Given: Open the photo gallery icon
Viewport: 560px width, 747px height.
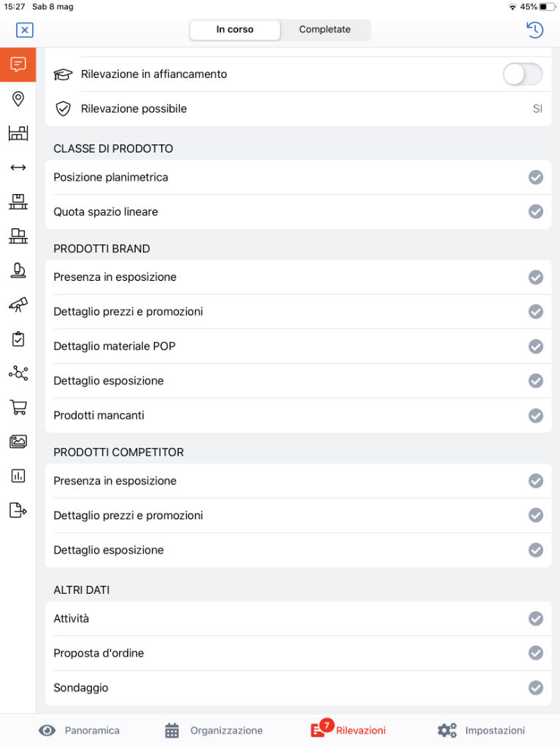Looking at the screenshot, I should (17, 441).
